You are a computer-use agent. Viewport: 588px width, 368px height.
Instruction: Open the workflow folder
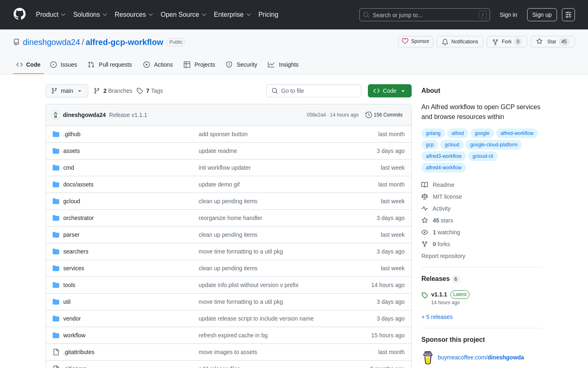pyautogui.click(x=74, y=335)
